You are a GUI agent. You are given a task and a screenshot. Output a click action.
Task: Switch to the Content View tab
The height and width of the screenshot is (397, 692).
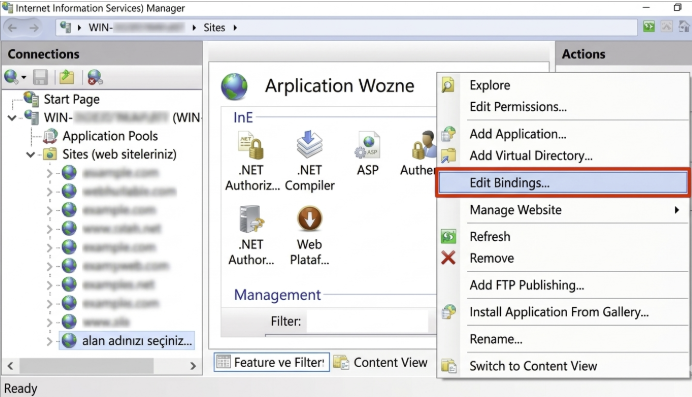pyautogui.click(x=380, y=362)
